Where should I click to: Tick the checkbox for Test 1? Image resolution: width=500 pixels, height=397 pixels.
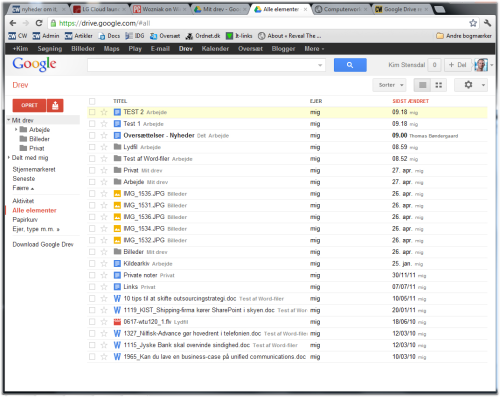92,124
